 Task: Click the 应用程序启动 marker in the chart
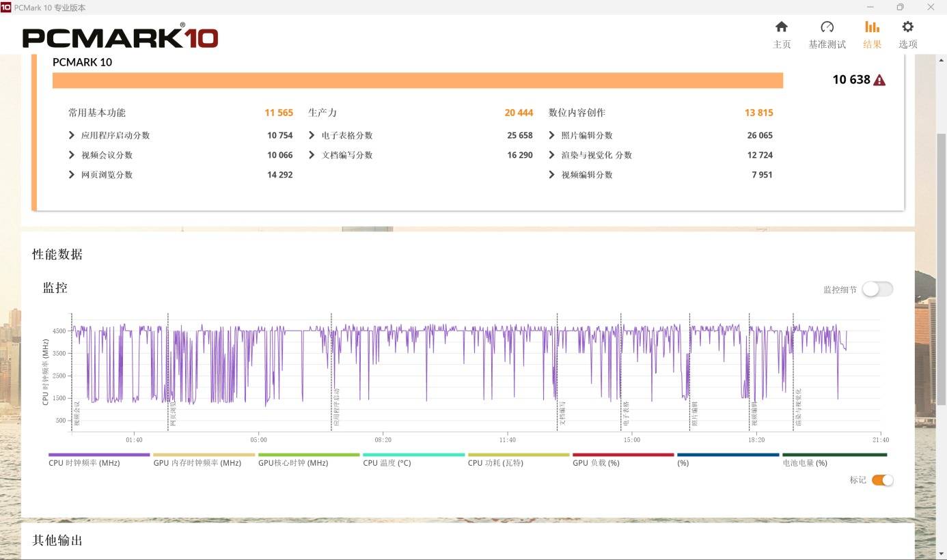pos(336,408)
